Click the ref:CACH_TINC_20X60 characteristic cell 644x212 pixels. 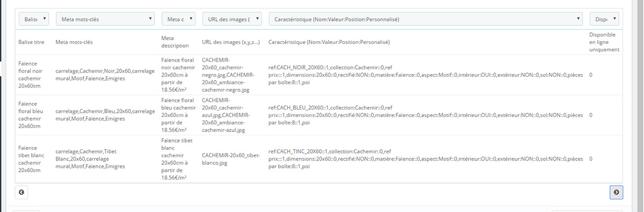pyautogui.click(x=426, y=159)
